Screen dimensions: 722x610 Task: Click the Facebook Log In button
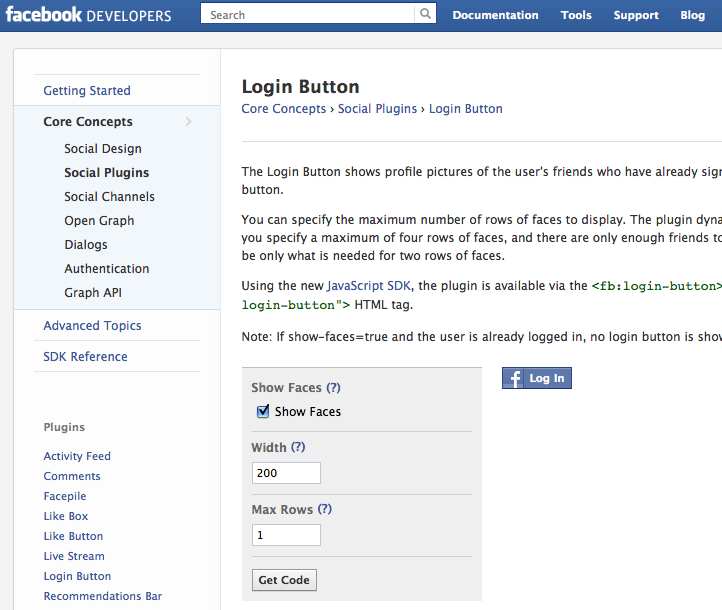(x=537, y=378)
